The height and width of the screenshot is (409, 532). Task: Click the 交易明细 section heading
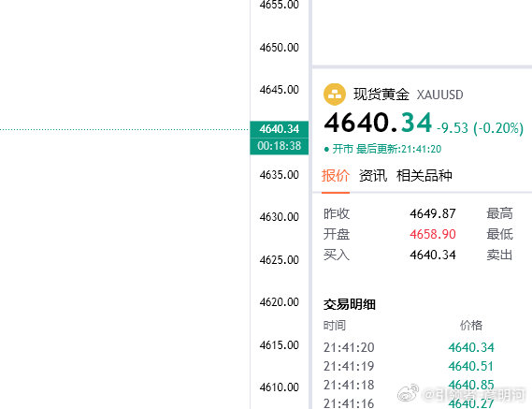(x=349, y=304)
